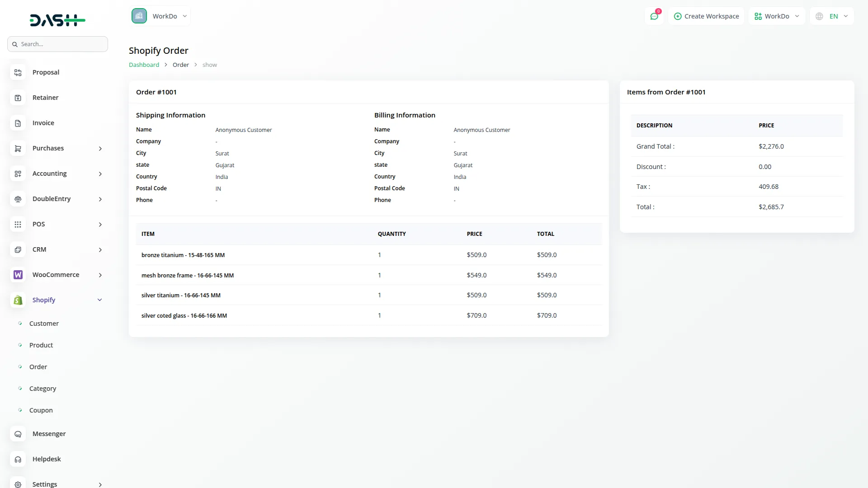The image size is (868, 488).
Task: Open the EN language dropdown
Action: tap(831, 16)
